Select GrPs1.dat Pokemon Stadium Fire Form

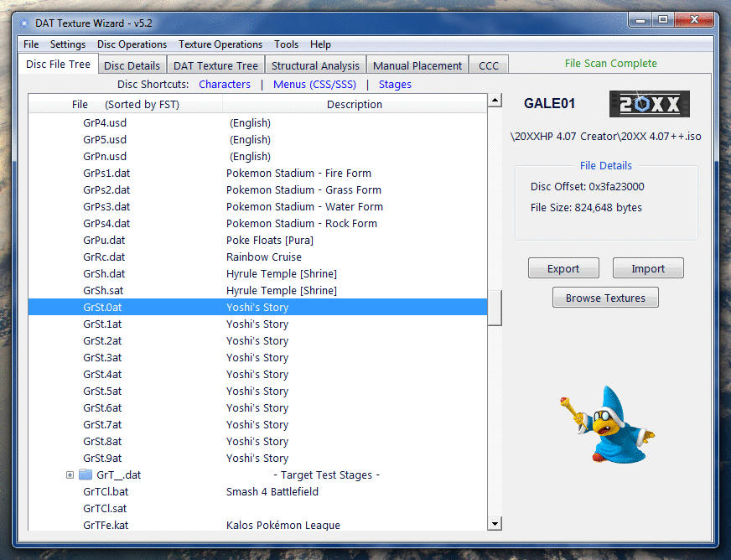(258, 174)
